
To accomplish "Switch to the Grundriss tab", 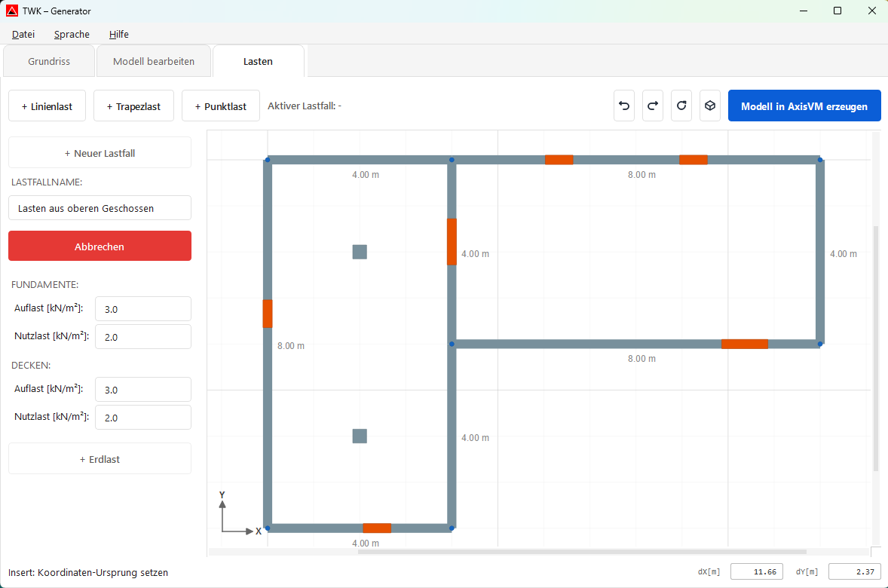I will point(49,61).
